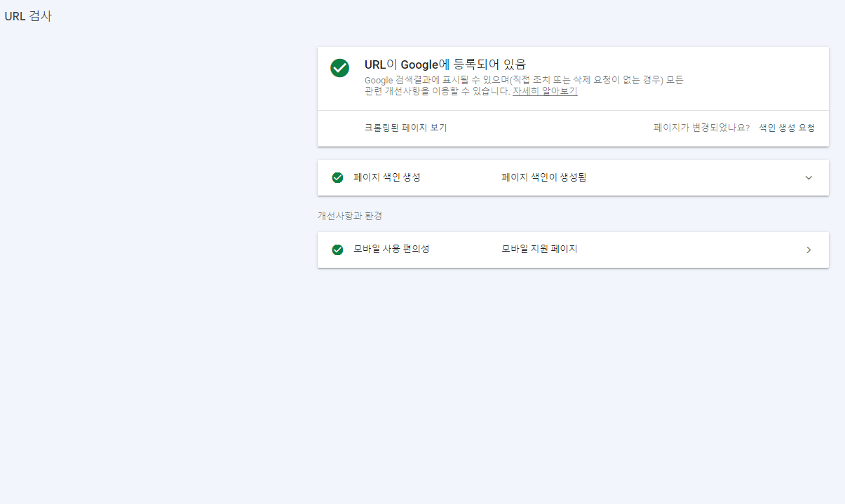845x504 pixels.
Task: Click the checkmark inside the URL registration banner
Action: point(339,68)
